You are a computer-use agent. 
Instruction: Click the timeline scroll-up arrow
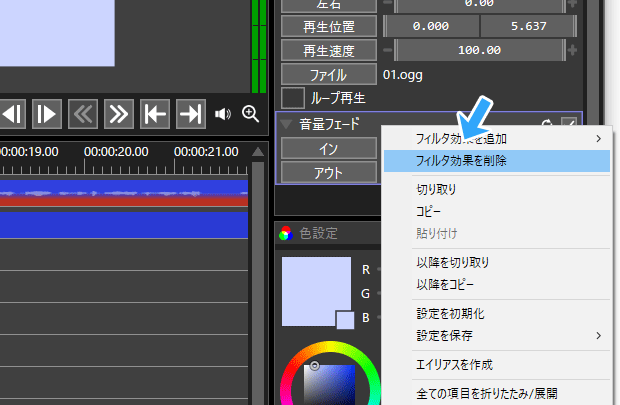[258, 151]
